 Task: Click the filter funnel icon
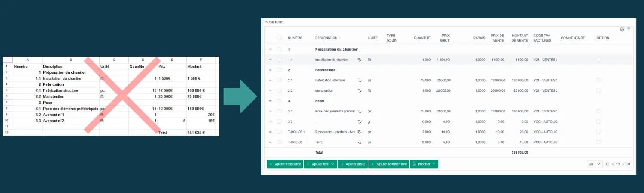click(629, 29)
